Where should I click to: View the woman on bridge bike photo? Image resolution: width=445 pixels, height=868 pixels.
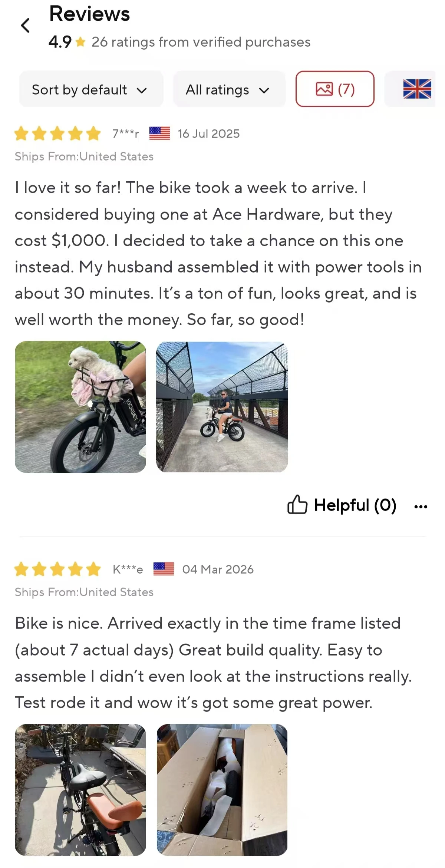tap(222, 407)
